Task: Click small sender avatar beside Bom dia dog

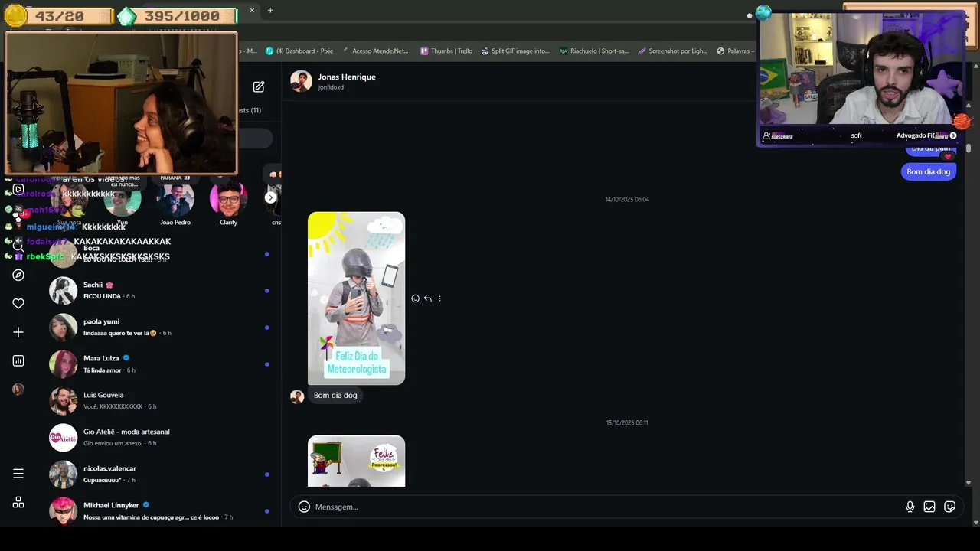Action: (x=297, y=396)
